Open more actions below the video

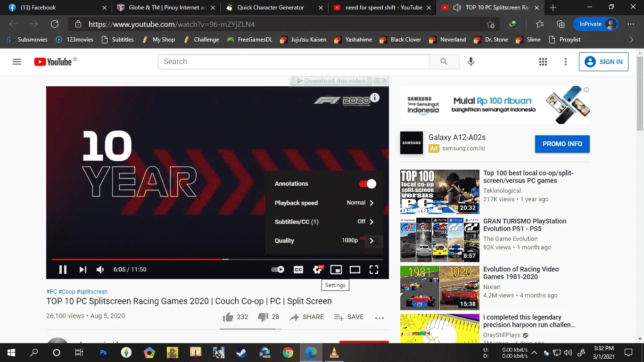click(x=380, y=318)
